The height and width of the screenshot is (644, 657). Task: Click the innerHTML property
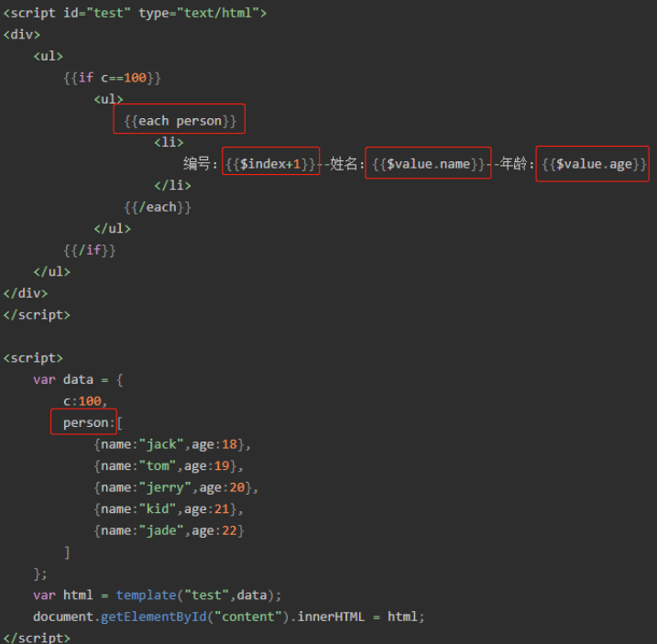(331, 617)
